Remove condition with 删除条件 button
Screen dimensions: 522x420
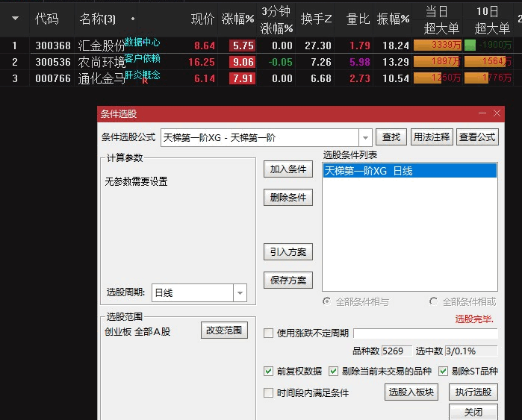288,198
